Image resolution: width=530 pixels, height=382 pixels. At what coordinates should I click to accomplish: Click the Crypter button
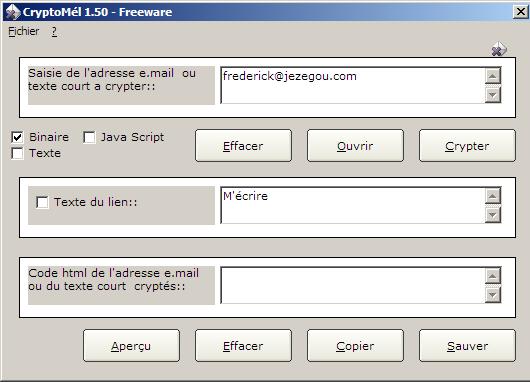[x=467, y=146]
